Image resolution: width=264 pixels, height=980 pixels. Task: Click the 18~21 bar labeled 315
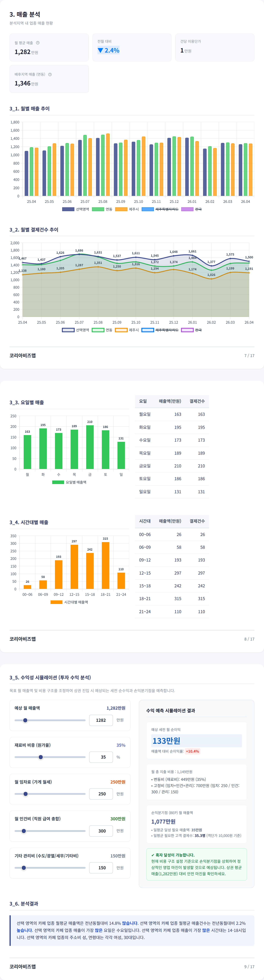point(106,565)
